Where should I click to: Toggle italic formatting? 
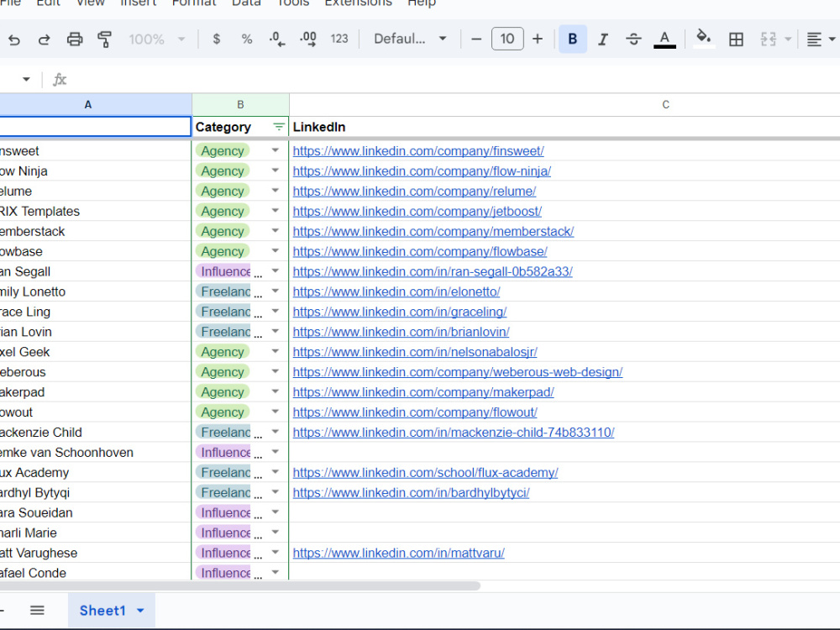tap(602, 39)
